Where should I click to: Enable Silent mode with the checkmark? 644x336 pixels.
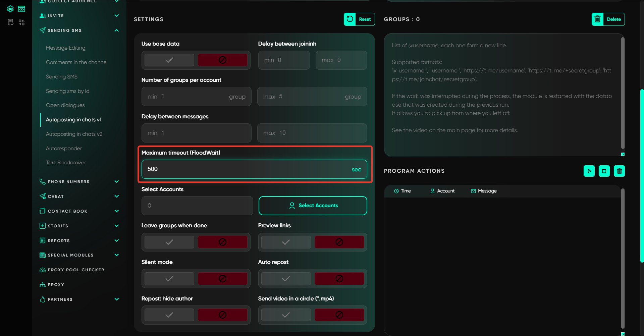coord(169,279)
